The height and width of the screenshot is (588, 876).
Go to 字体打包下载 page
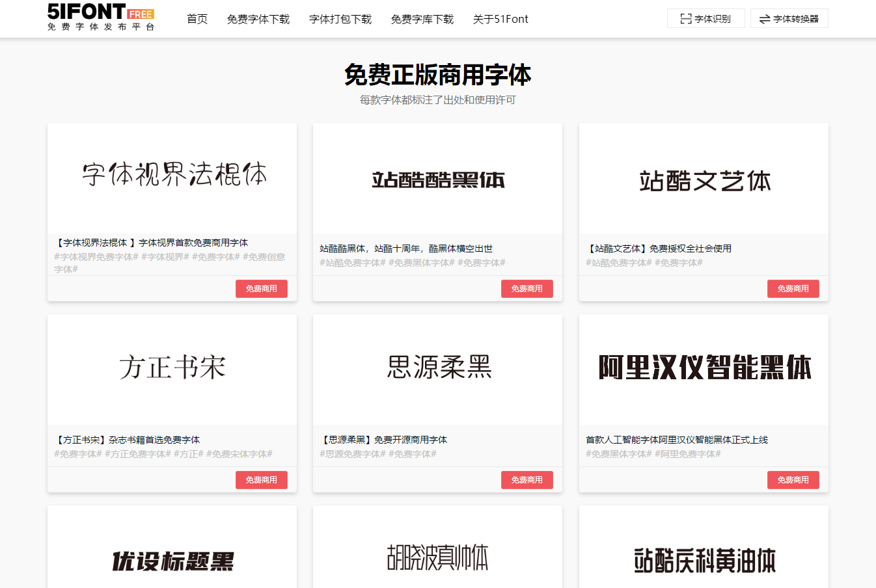tap(340, 20)
